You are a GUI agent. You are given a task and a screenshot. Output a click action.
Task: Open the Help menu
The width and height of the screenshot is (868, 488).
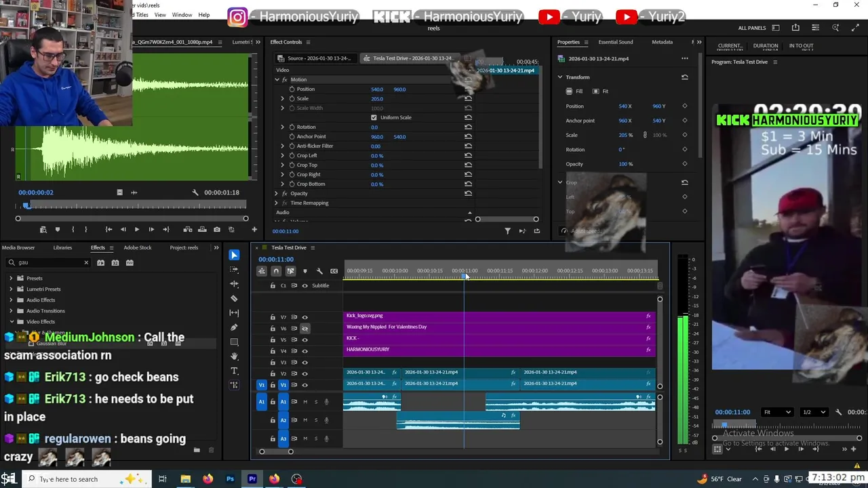coord(204,15)
